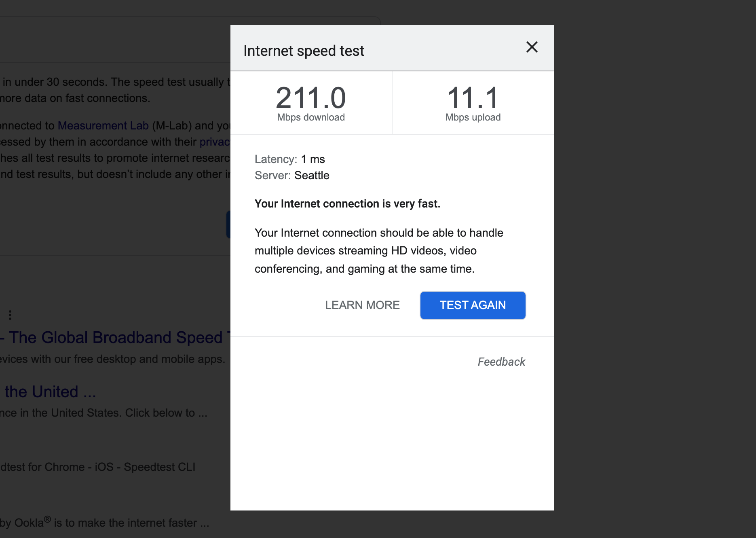Send Feedback about the speed test

coord(501,362)
